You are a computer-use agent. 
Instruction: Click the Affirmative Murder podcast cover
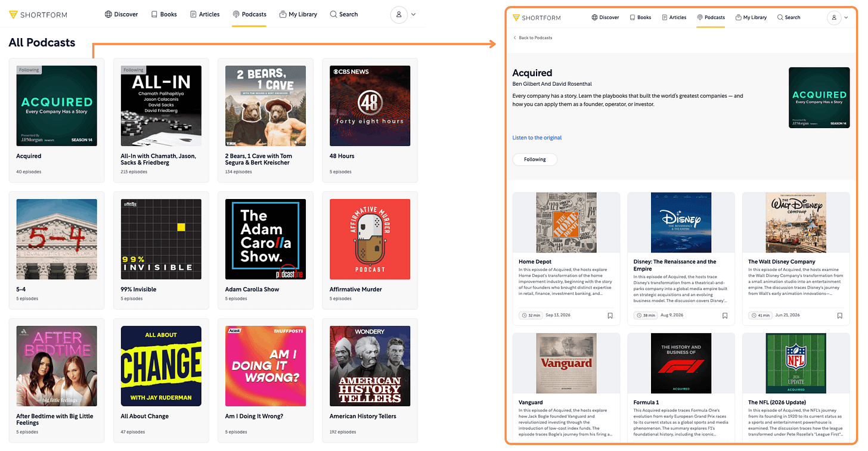[370, 240]
